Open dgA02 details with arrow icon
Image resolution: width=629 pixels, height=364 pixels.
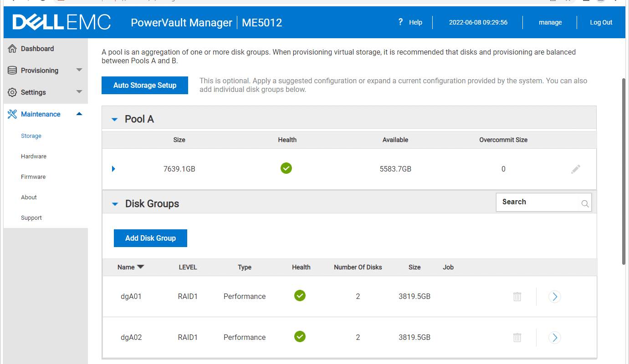554,338
